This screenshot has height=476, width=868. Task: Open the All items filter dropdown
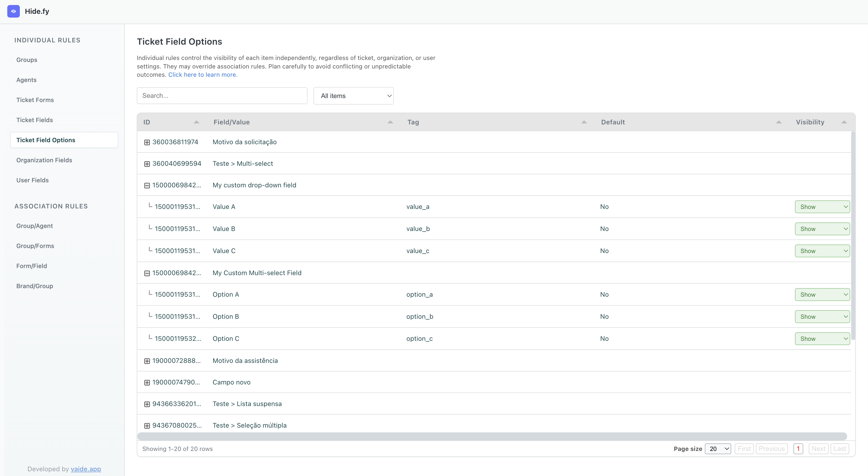pos(353,96)
